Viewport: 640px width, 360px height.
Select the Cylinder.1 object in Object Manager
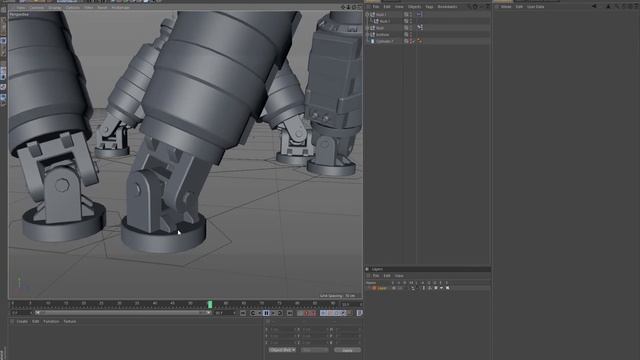click(384, 41)
